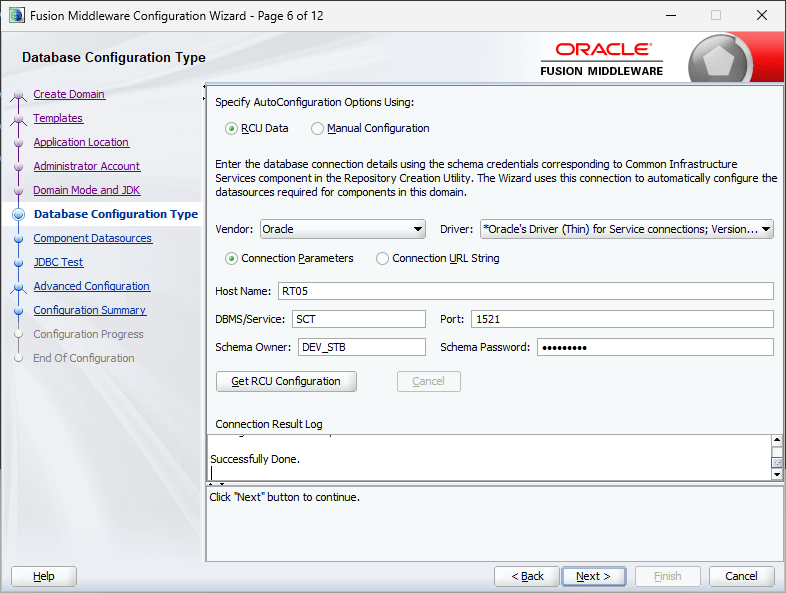Click the Connection Result Log text area
The image size is (786, 593).
489,458
